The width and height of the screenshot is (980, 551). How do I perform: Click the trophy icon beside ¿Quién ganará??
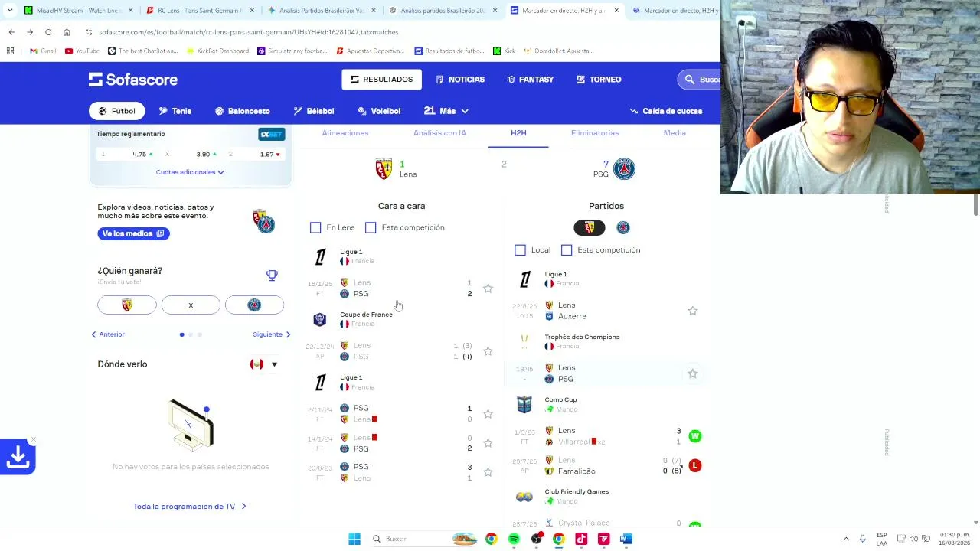tap(272, 275)
